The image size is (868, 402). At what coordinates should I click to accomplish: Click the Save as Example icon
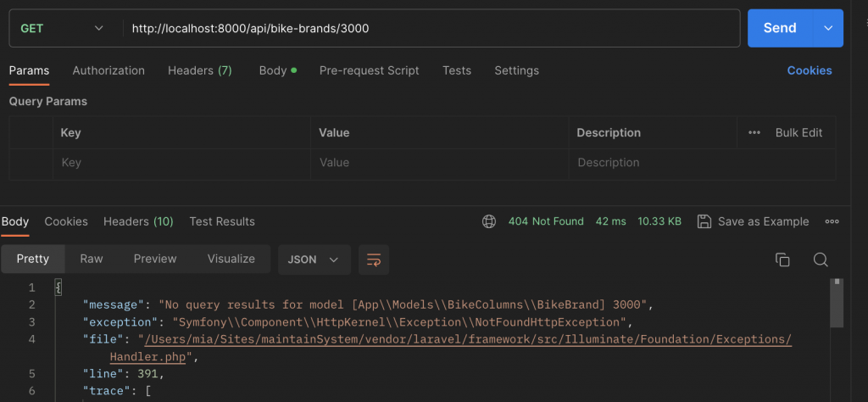pos(704,221)
